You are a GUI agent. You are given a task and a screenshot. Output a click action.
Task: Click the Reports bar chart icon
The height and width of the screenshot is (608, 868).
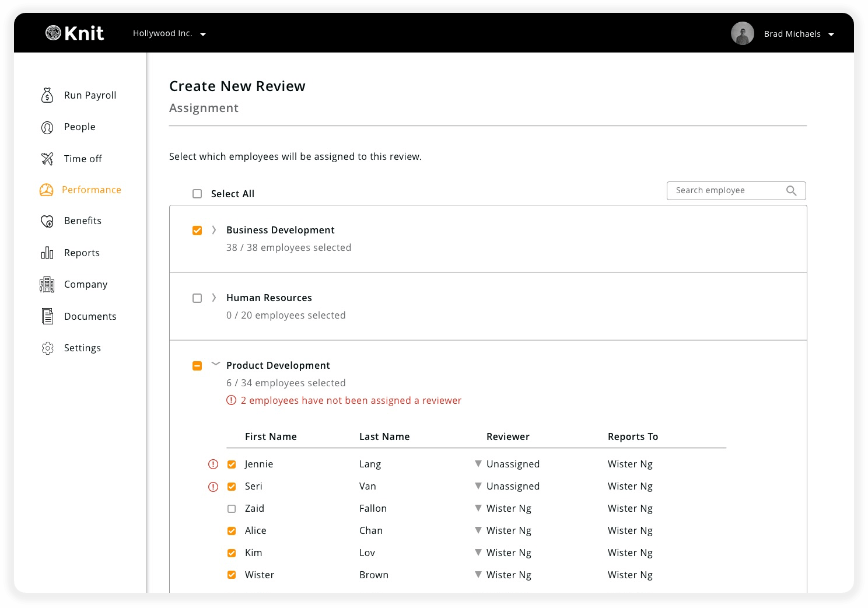pos(47,253)
